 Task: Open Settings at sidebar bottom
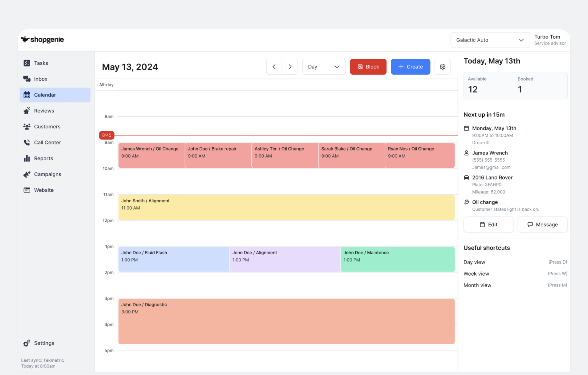(44, 343)
